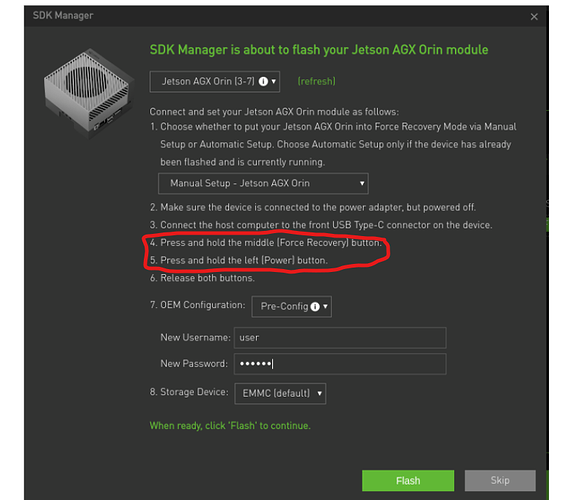Click the Skip button

[500, 481]
